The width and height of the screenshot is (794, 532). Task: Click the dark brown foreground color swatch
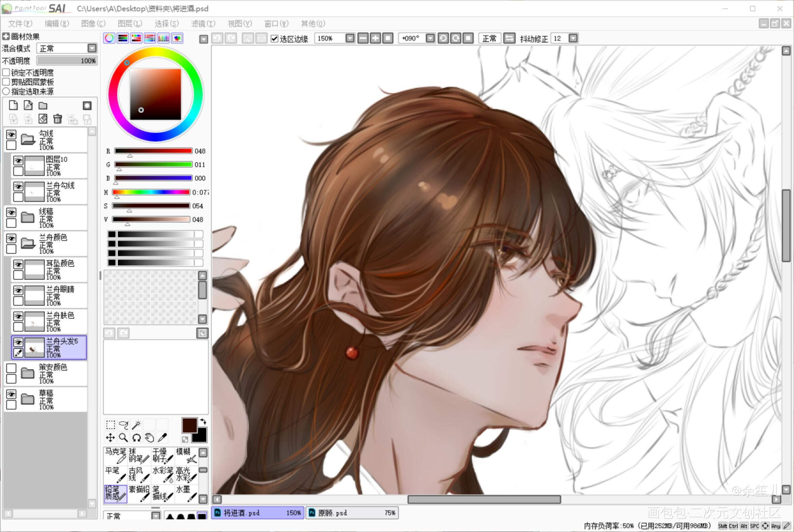pyautogui.click(x=189, y=425)
